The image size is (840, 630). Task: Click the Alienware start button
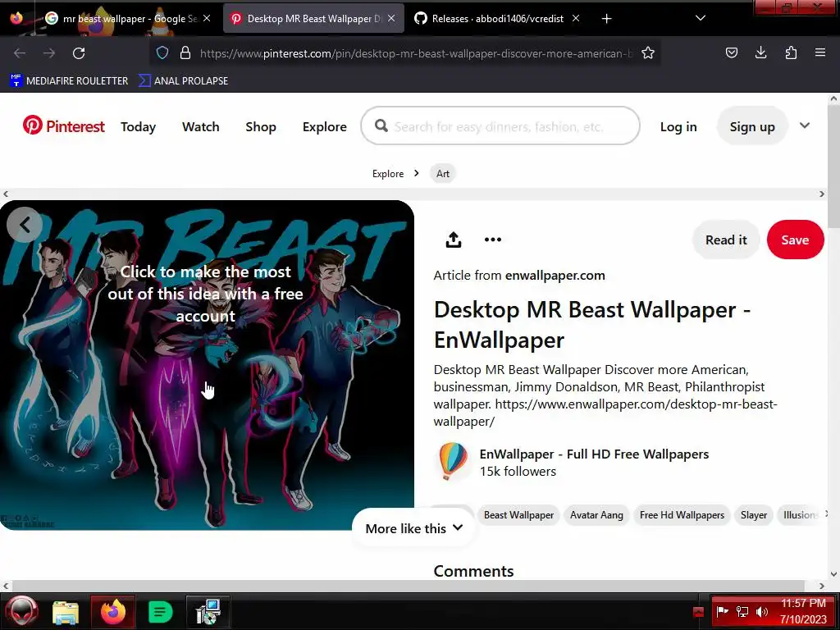tap(22, 611)
